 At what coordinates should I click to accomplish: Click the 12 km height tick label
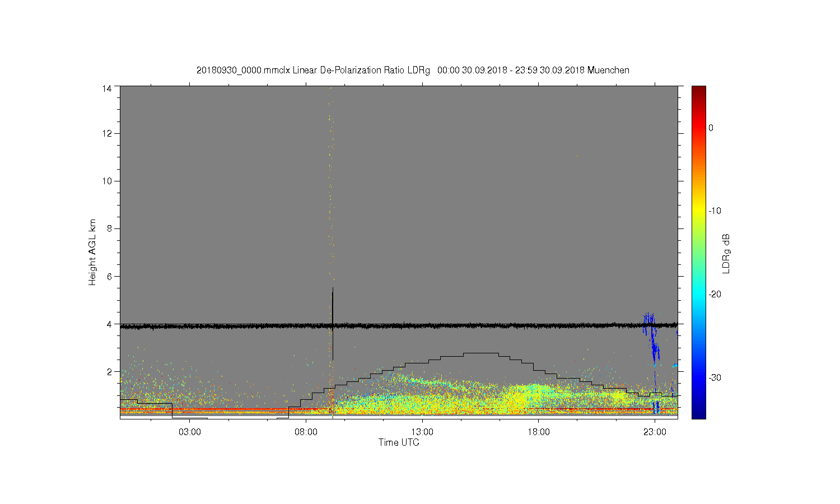[106, 133]
